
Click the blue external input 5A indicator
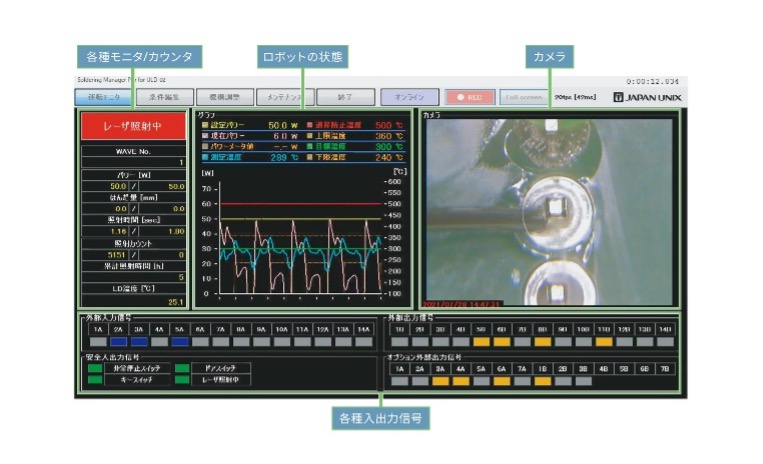[x=180, y=342]
